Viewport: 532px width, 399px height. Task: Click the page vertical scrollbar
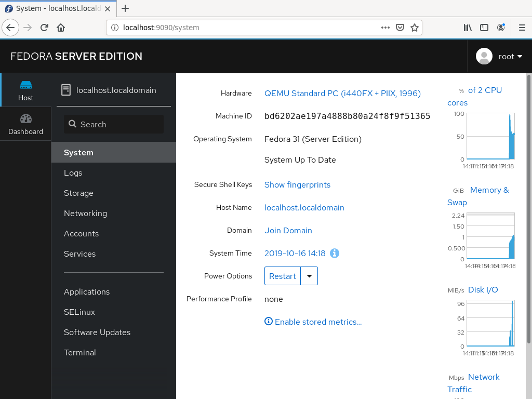coord(528,209)
